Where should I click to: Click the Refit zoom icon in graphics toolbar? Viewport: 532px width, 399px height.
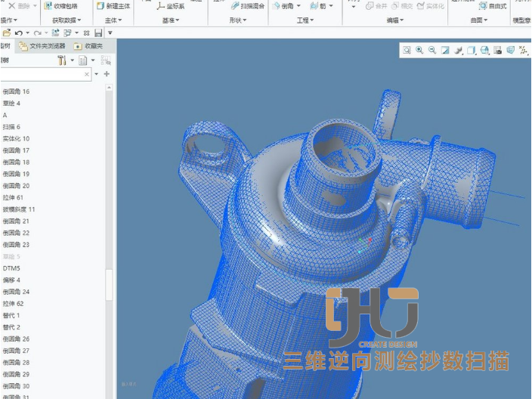[407, 50]
